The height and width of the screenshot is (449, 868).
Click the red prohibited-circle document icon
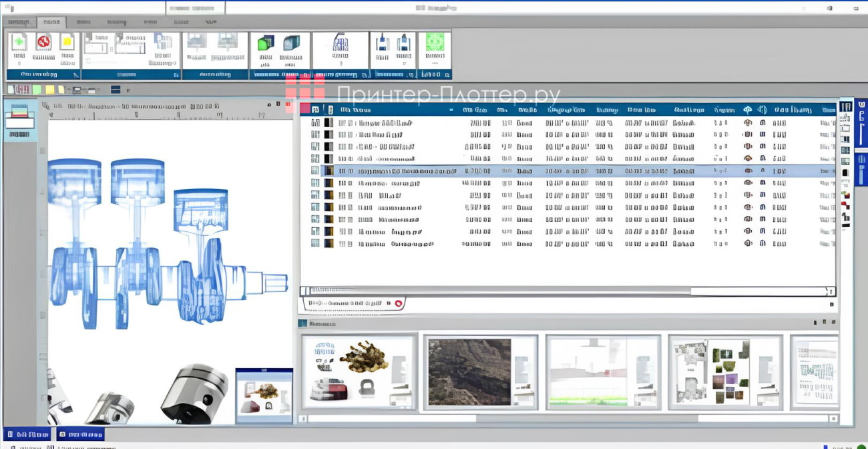click(x=43, y=43)
